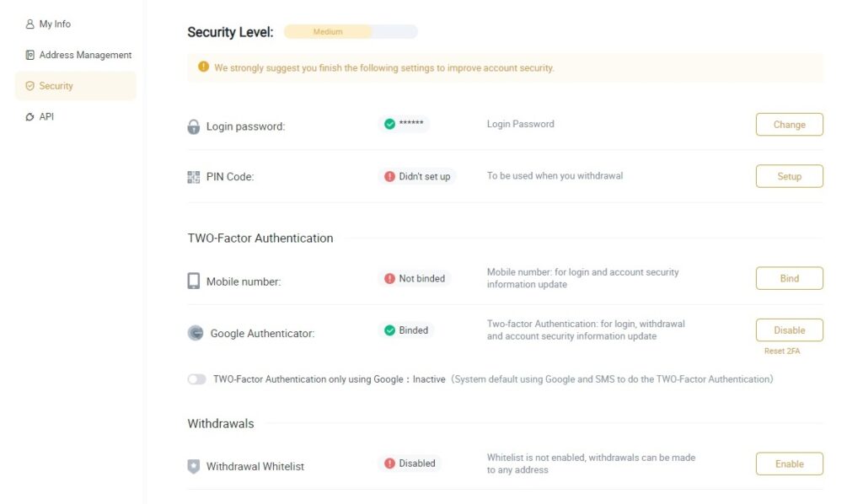Click the orange warning icon in suggestion banner
This screenshot has height=504, width=863.
(x=204, y=67)
